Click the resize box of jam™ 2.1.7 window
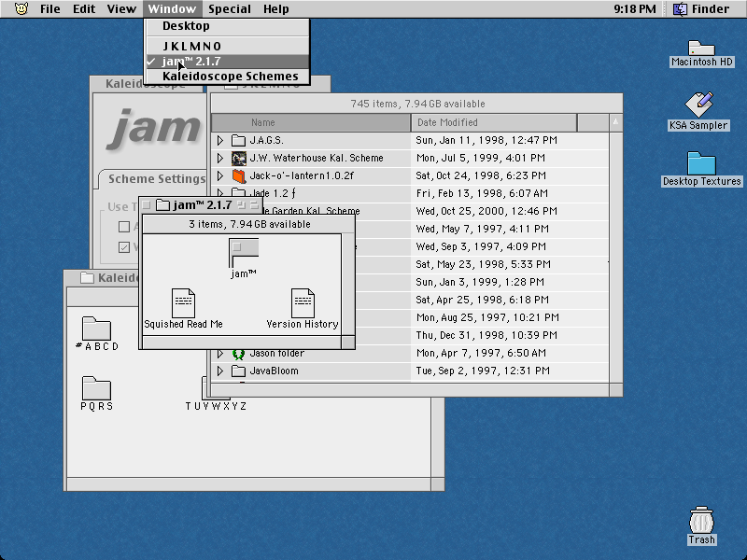 348,343
